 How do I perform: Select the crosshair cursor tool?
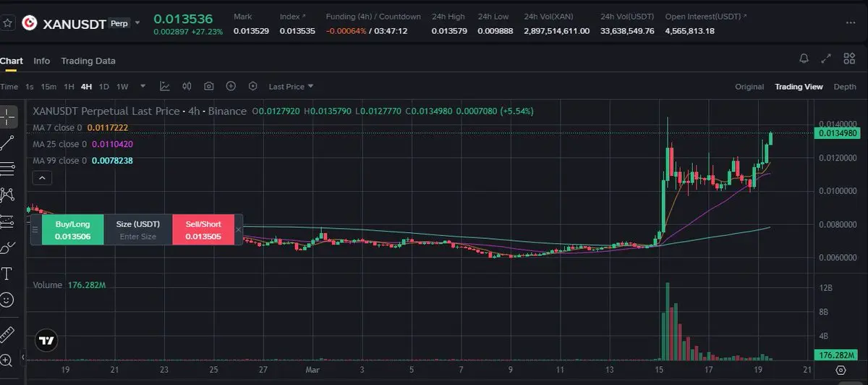coord(7,116)
